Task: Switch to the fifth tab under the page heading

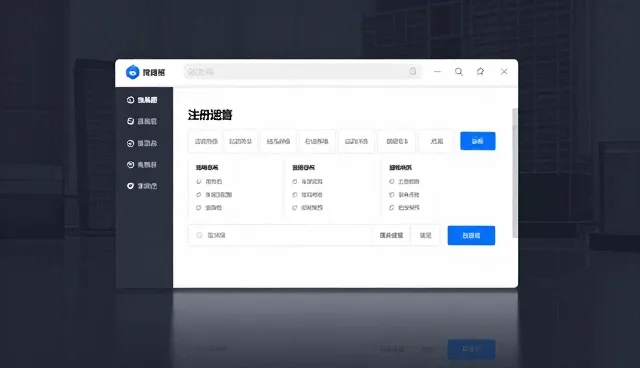Action: tap(356, 141)
